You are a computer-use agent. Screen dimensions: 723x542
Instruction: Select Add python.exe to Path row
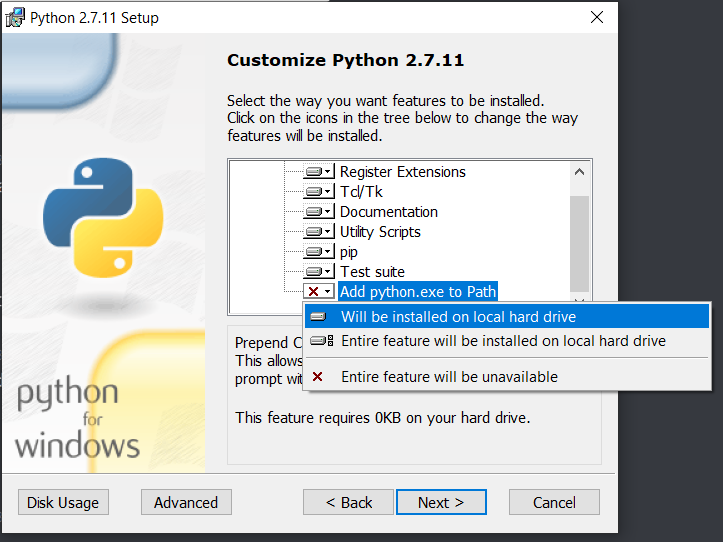(418, 292)
